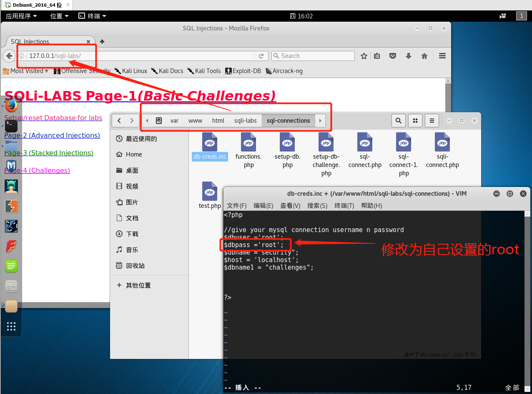
Task: Open Exploit-DB bookmark
Action: click(x=243, y=71)
